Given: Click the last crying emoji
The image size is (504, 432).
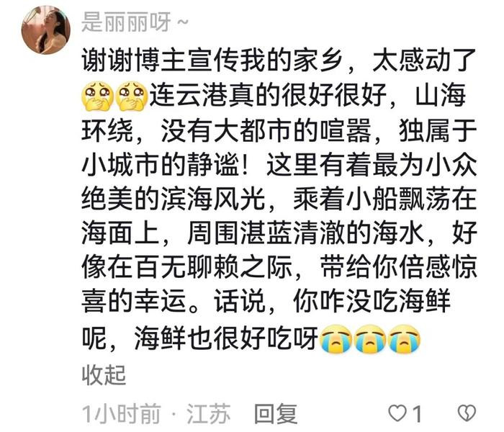Looking at the screenshot, I should [404, 339].
